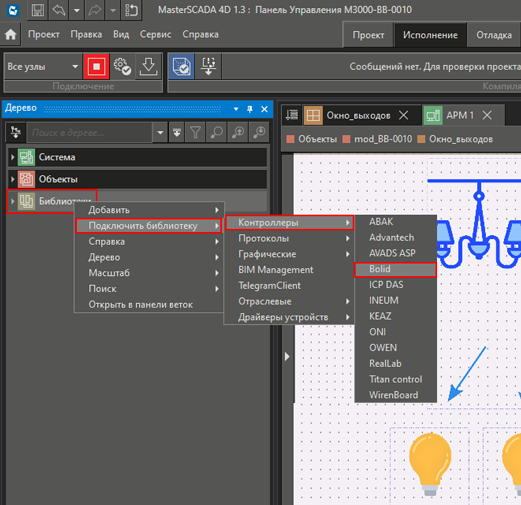The image size is (521, 505).
Task: Click the mod_BB-0010 breadcrumb link
Action: click(383, 139)
